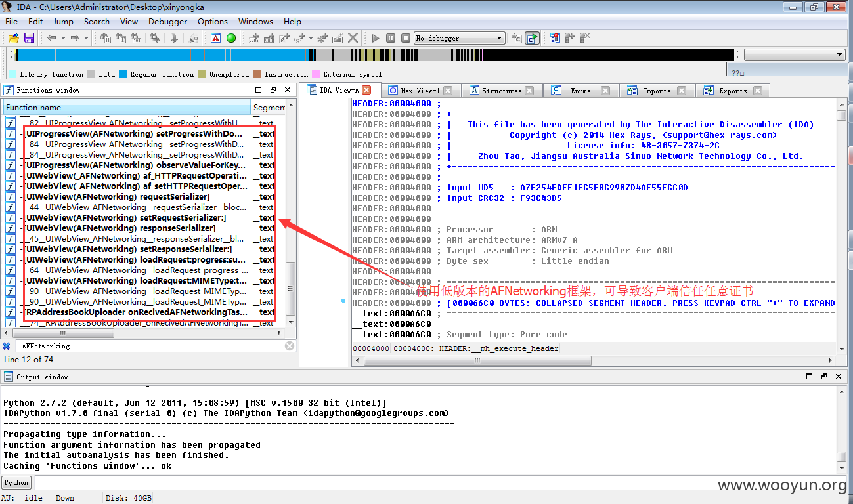
Task: Click the add breakpoint toolbar icon
Action: pos(569,38)
